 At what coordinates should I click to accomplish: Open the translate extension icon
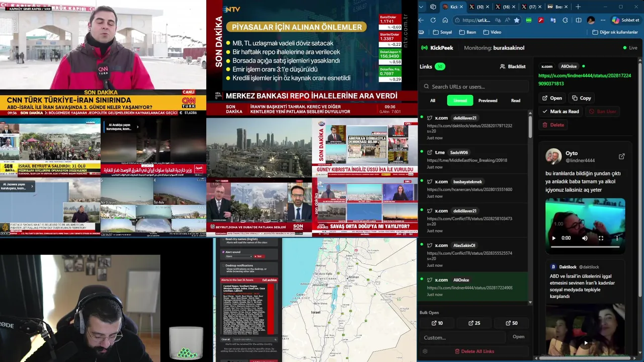tap(553, 20)
